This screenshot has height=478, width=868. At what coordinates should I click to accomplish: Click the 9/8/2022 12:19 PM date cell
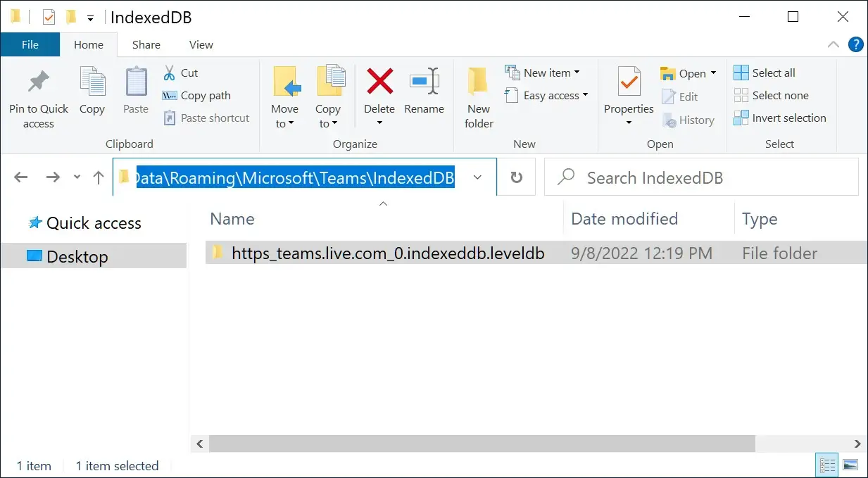click(641, 253)
